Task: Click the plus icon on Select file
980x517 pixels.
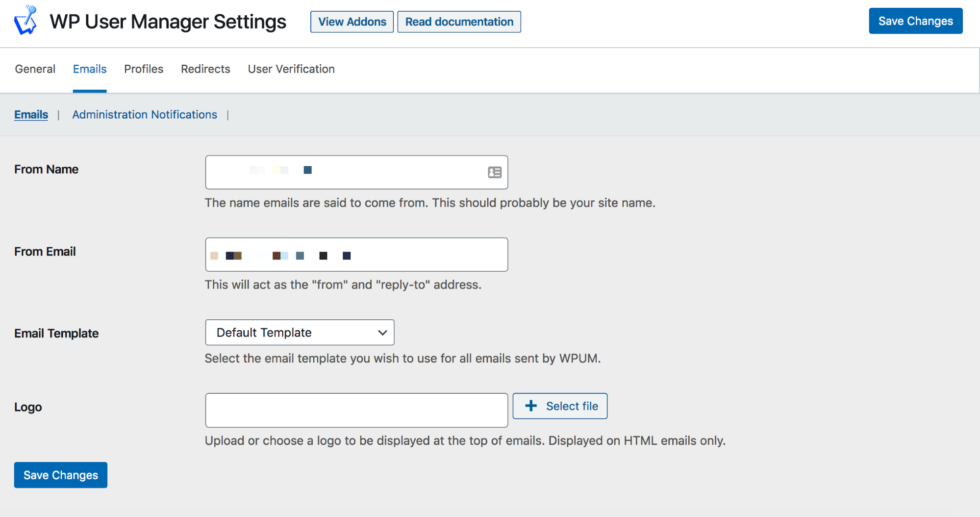Action: coord(531,406)
